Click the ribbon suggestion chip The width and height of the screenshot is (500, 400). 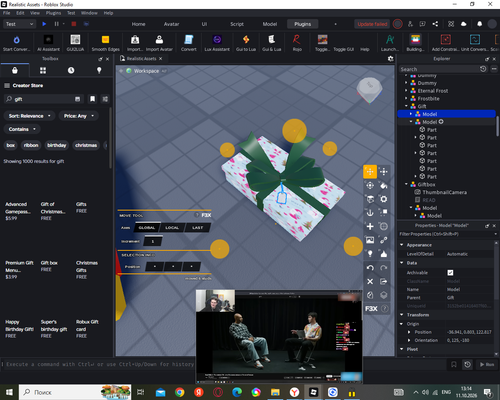pos(31,145)
